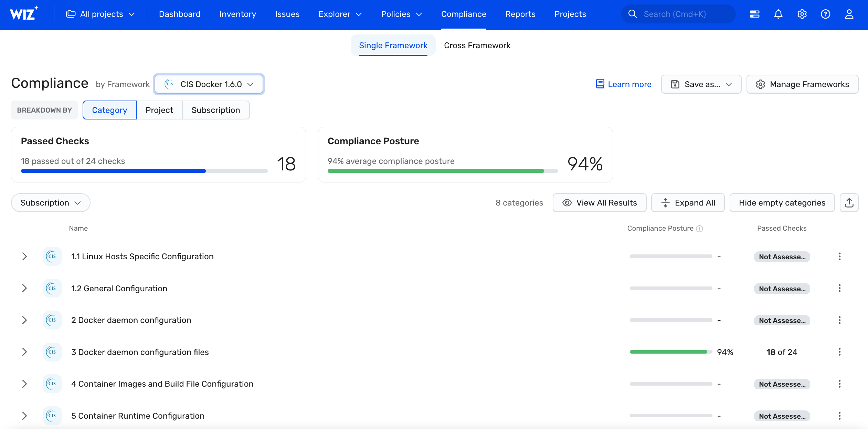Select Category breakdown option
Screen dimensions: 868x429
[x=109, y=110]
